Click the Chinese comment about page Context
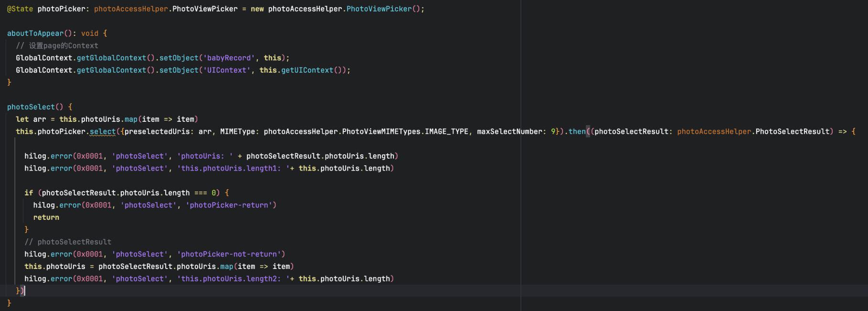Image resolution: width=868 pixels, height=311 pixels. point(63,46)
